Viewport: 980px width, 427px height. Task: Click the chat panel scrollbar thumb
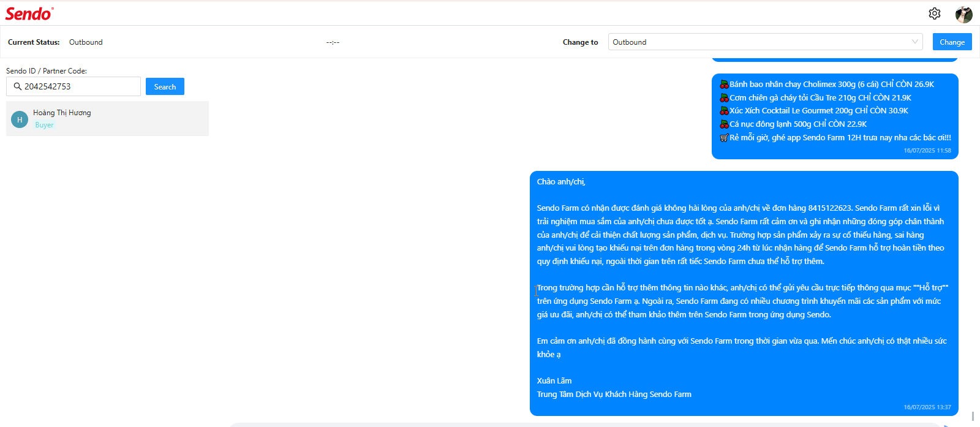[973, 416]
